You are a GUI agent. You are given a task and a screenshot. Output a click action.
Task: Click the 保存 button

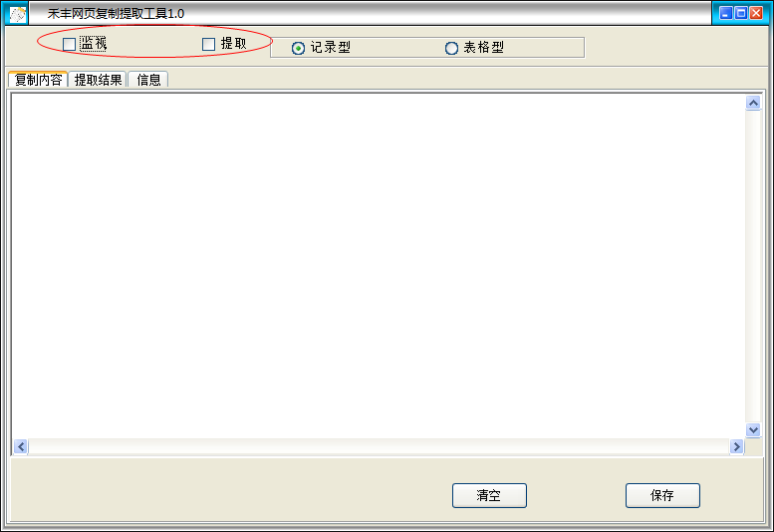(x=662, y=495)
